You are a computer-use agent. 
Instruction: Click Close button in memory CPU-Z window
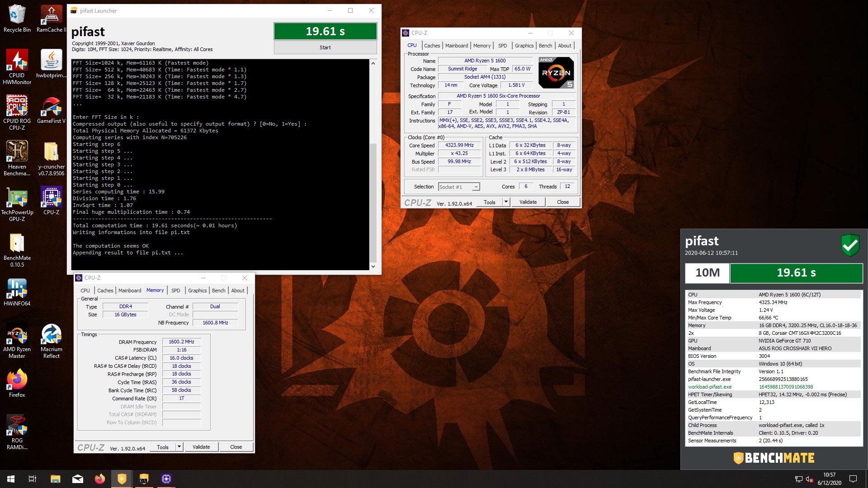(x=236, y=447)
